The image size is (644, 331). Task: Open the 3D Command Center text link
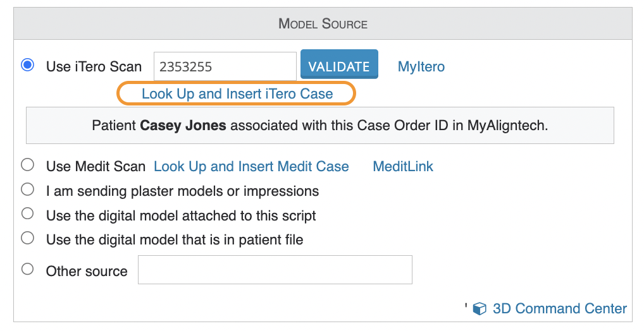(559, 308)
